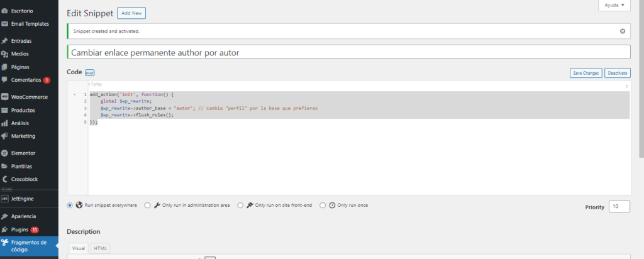
Task: Switch description editor to Visual tab
Action: [x=79, y=248]
